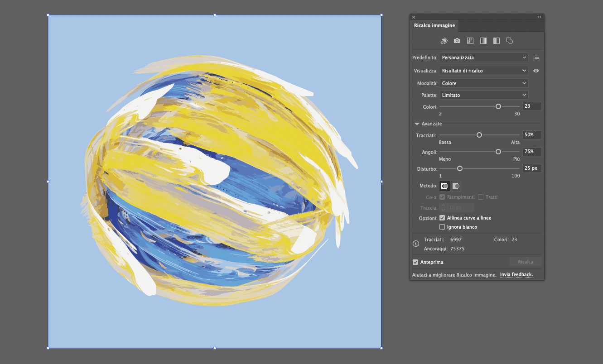Select the Abutting tracing method icon

(x=444, y=186)
